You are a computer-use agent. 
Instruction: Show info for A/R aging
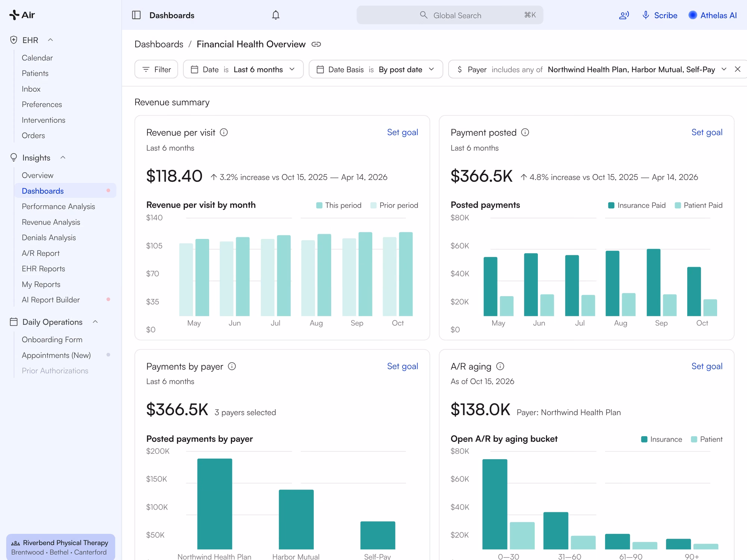coord(500,366)
